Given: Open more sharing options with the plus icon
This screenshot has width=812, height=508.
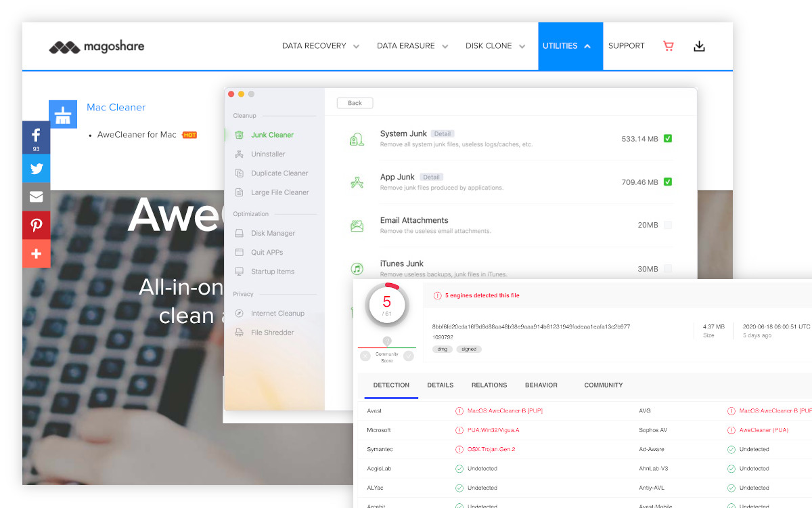Looking at the screenshot, I should (37, 254).
